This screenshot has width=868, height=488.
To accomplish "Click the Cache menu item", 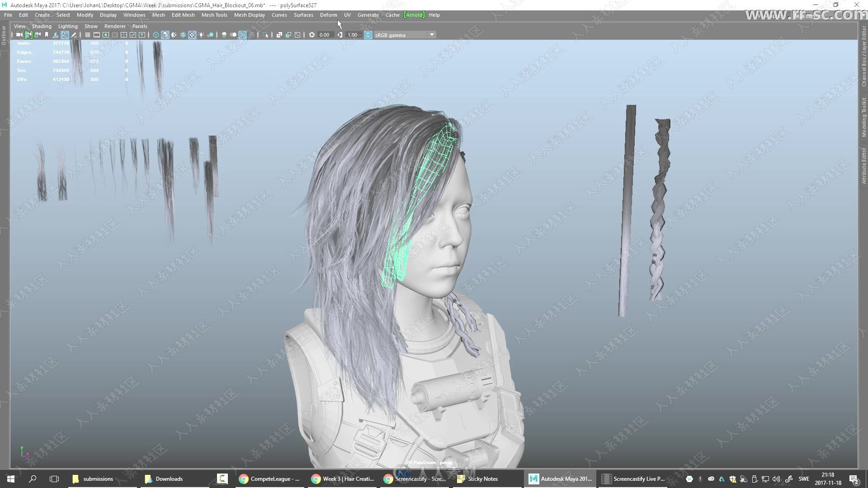I will 392,15.
